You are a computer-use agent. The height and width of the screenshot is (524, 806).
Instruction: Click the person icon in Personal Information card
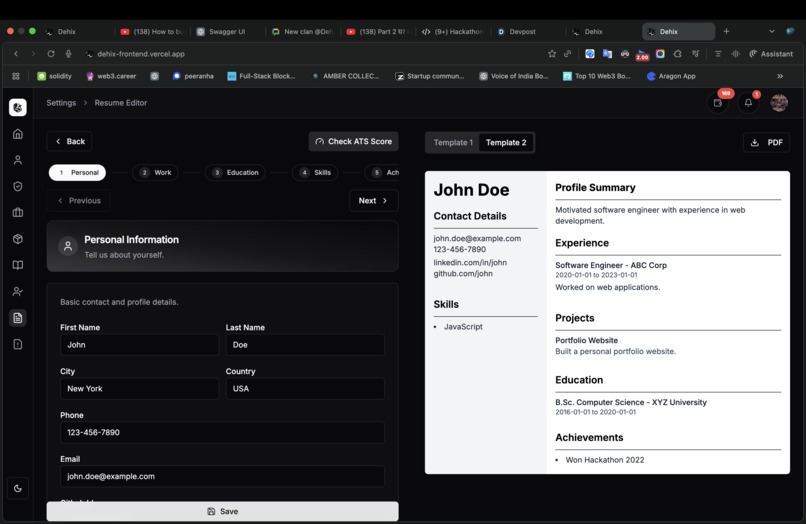click(68, 246)
